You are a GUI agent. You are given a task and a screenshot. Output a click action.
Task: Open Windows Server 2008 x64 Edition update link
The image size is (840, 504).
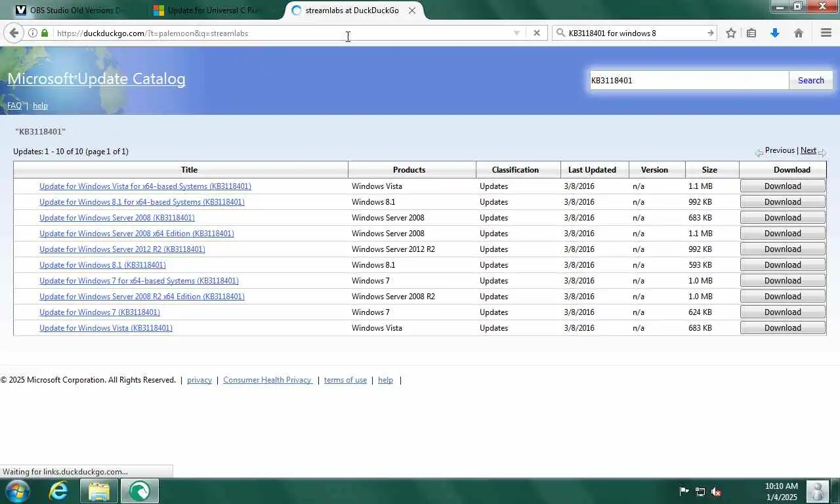[x=136, y=234]
